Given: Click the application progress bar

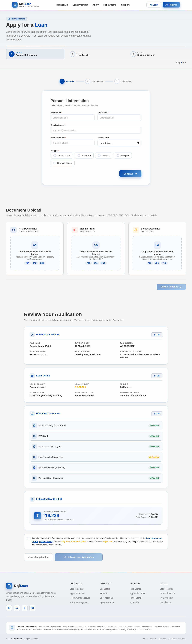Looking at the screenshot, I should [x=96, y=46].
